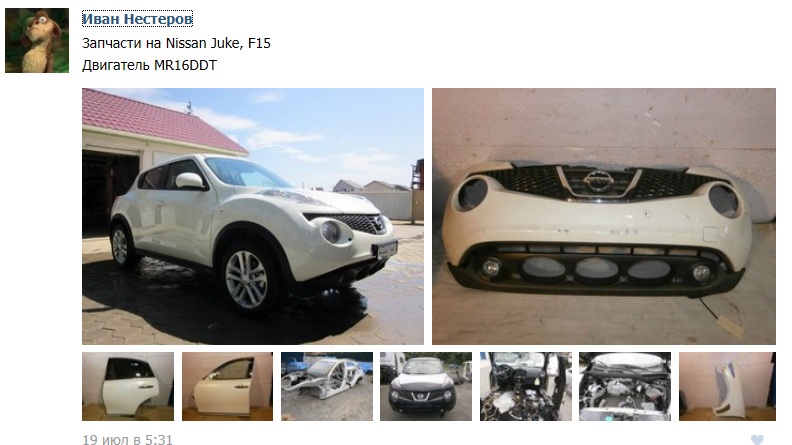
Task: Click the left fog light in bumper photo
Action: (x=490, y=267)
